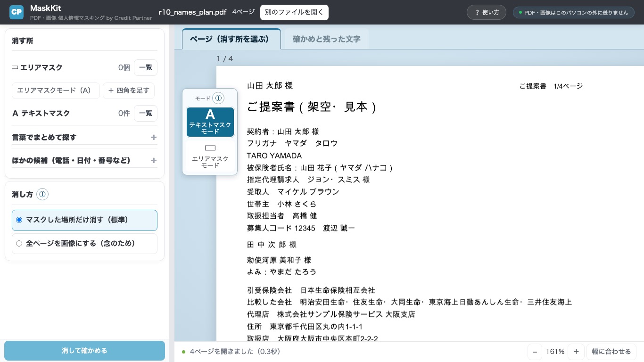Screen dimensions: 644x362
Task: Expand the 言葉でまとめて探す section
Action: [x=84, y=137]
